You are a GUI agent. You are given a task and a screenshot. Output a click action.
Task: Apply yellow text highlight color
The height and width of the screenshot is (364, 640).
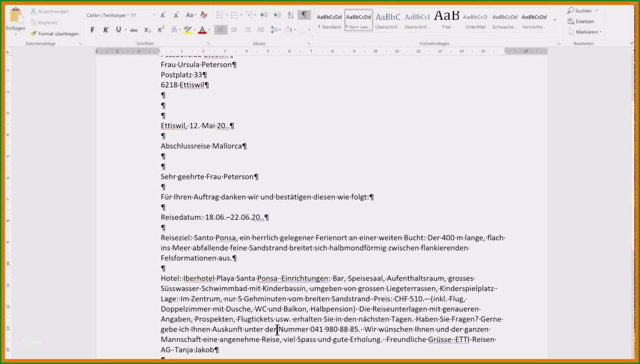point(187,30)
